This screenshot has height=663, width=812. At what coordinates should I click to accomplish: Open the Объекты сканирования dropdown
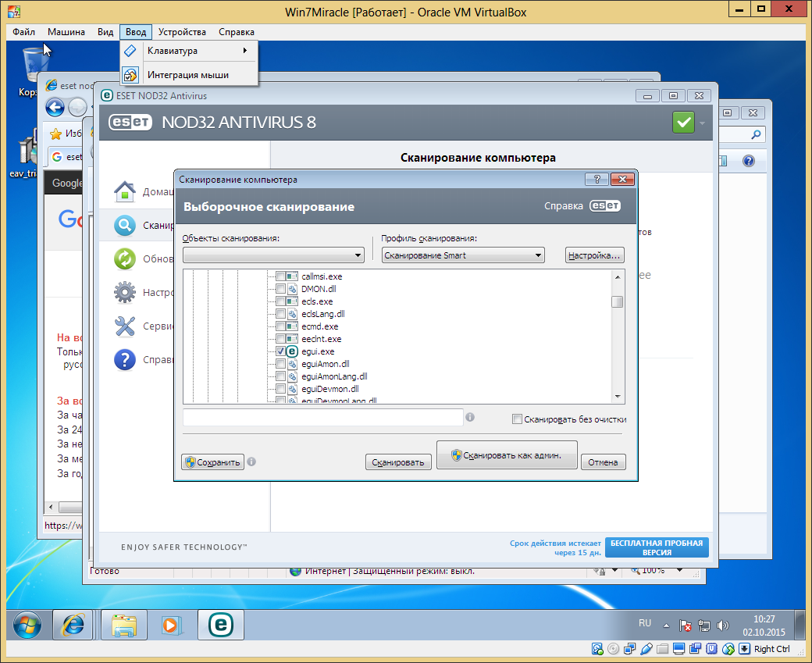(273, 255)
